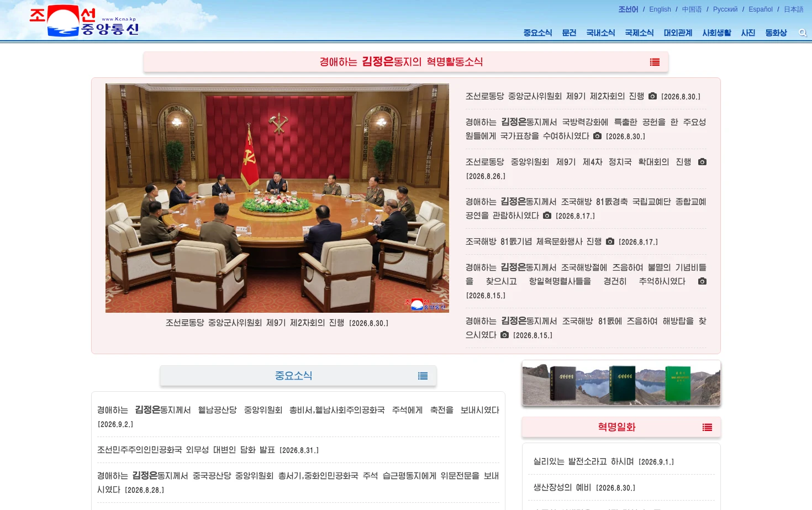Open list icon beside 혁명일화 heading
The width and height of the screenshot is (812, 510).
pos(707,427)
